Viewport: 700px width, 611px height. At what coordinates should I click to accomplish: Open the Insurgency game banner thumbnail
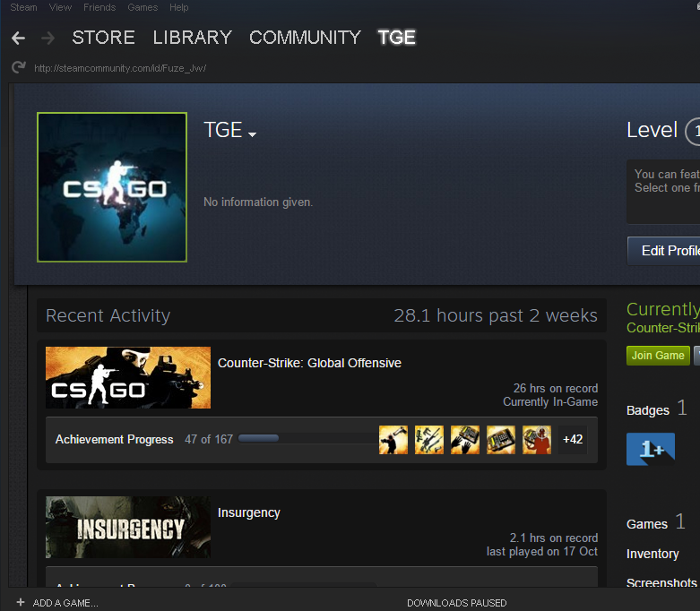128,527
